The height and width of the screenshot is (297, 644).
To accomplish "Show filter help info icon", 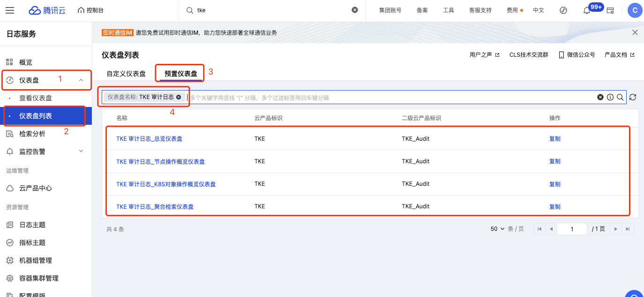I will (610, 97).
